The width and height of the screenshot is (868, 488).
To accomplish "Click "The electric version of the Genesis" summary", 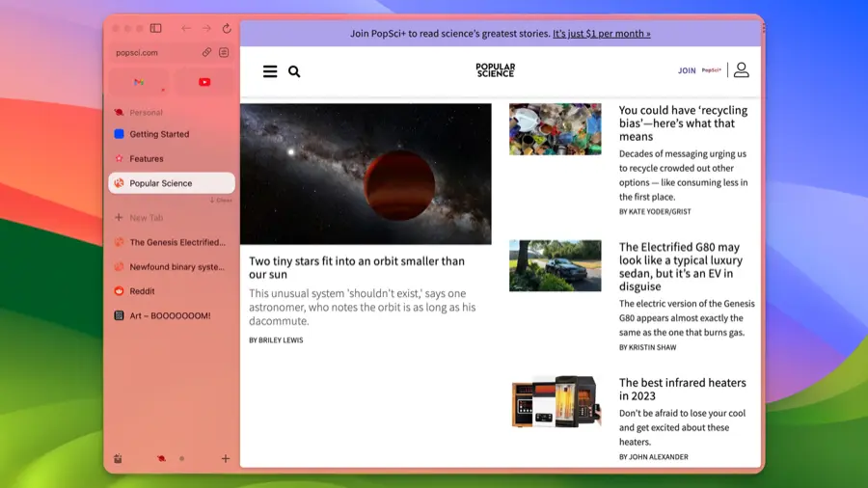I will pyautogui.click(x=687, y=317).
